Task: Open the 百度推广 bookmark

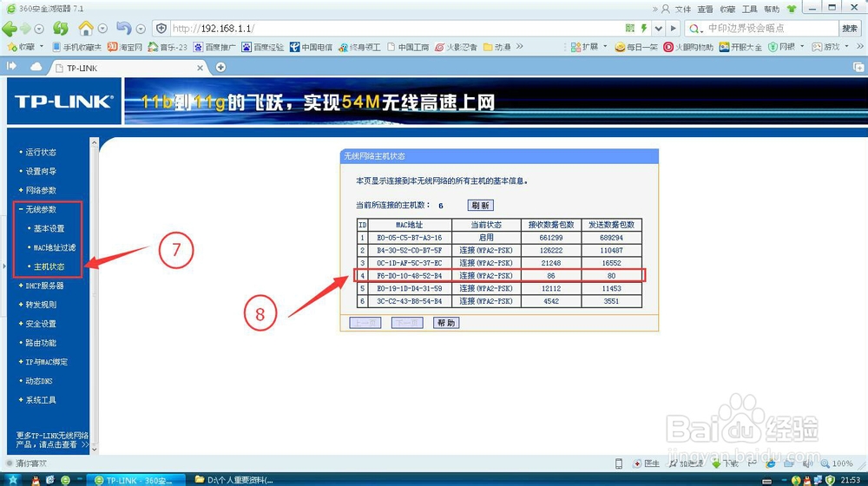Action: point(214,47)
